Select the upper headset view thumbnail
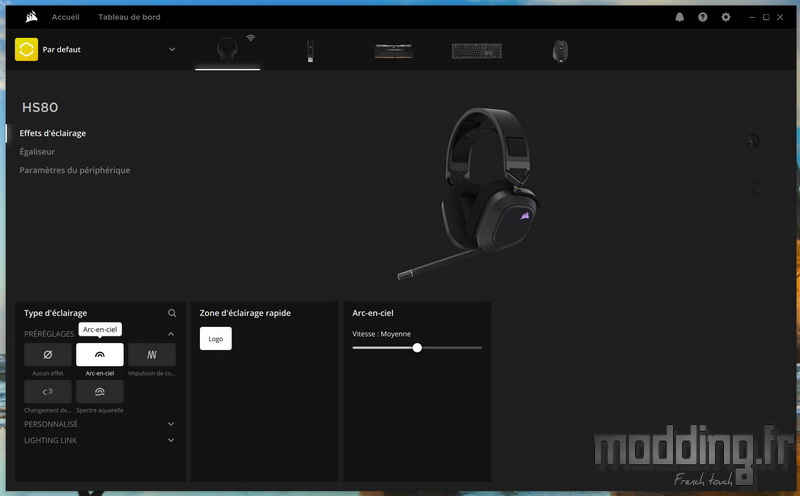800x496 pixels. (x=754, y=140)
